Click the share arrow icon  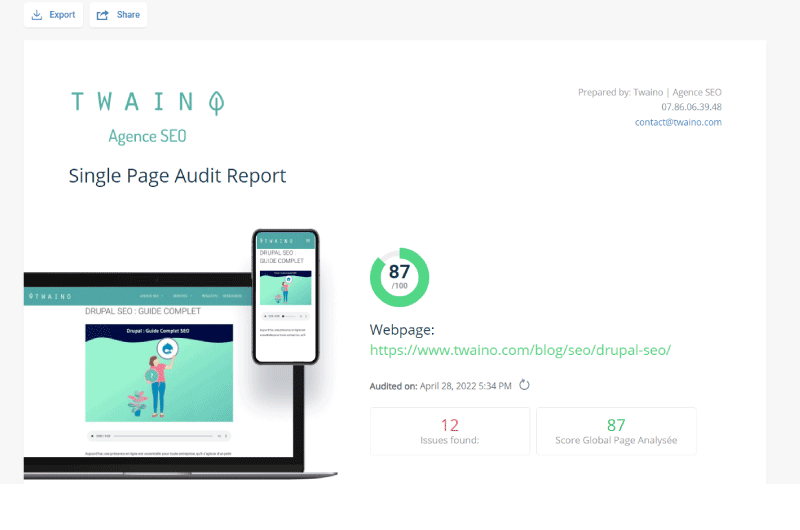pos(103,15)
